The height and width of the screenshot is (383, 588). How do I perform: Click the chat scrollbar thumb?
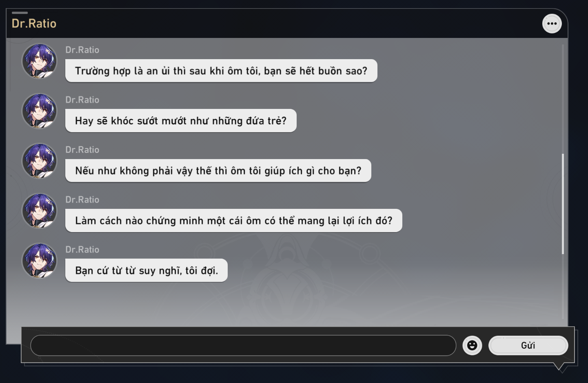click(x=563, y=204)
